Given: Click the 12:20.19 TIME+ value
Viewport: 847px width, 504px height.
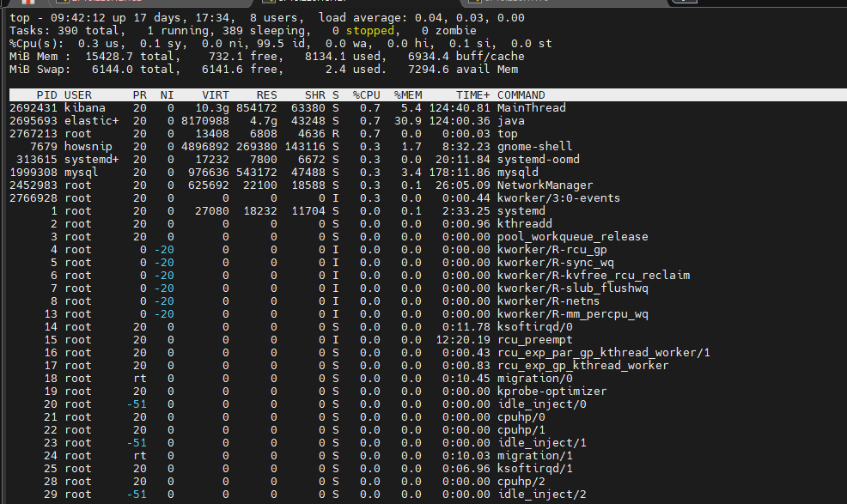Looking at the screenshot, I should pos(463,340).
